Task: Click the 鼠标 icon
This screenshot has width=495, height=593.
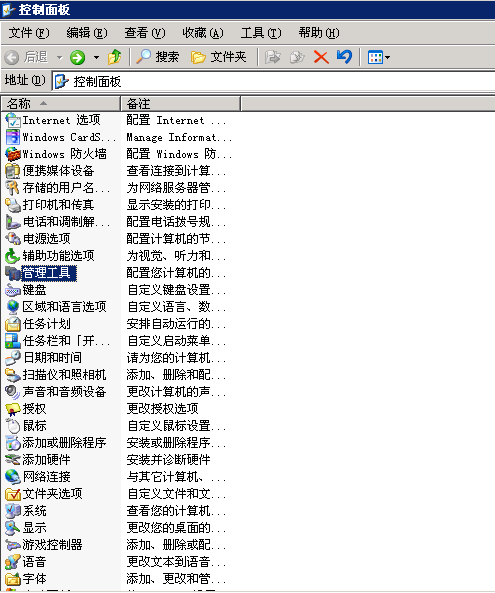Action: [12, 425]
